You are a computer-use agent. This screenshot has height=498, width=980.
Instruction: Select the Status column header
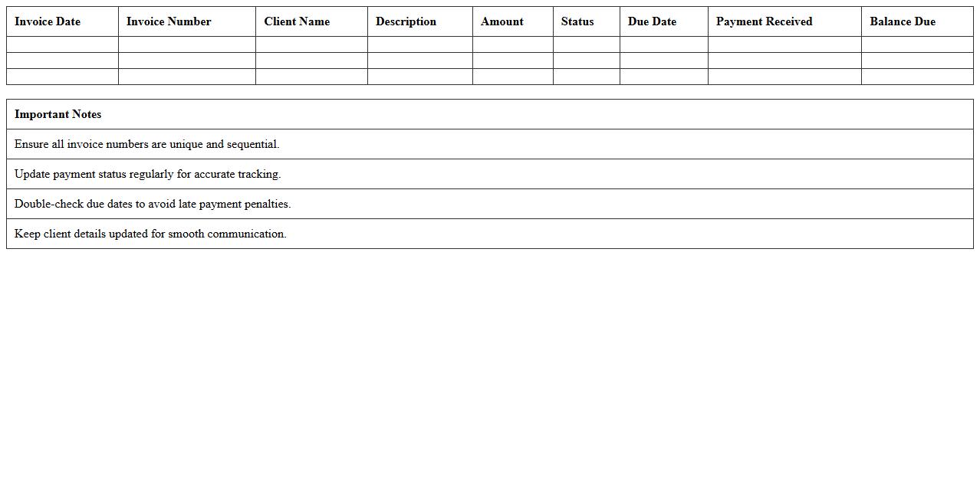[x=577, y=21]
